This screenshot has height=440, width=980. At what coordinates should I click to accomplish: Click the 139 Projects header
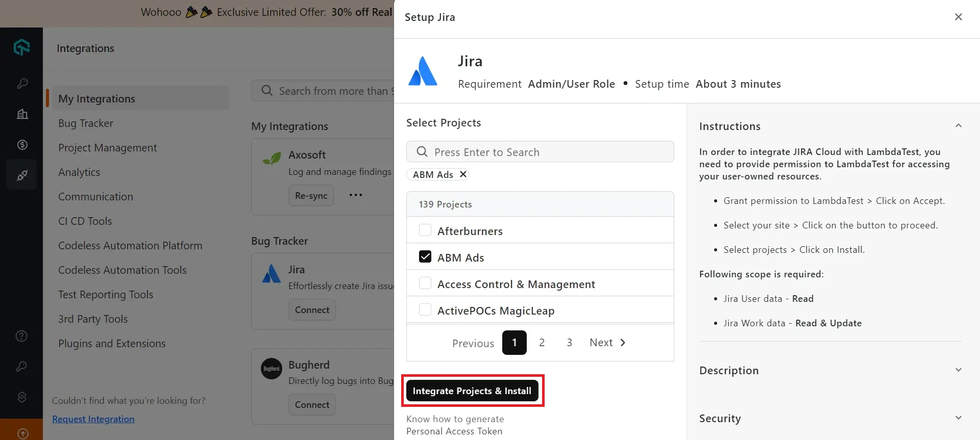pyautogui.click(x=540, y=204)
